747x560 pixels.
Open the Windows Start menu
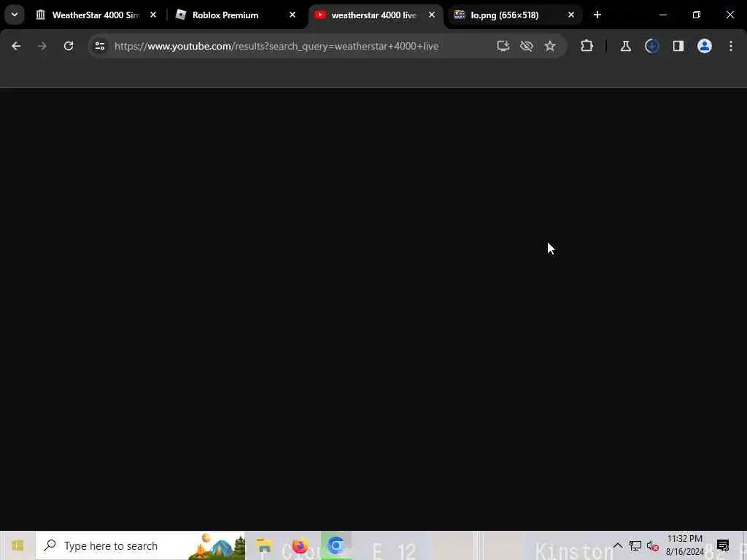point(18,545)
